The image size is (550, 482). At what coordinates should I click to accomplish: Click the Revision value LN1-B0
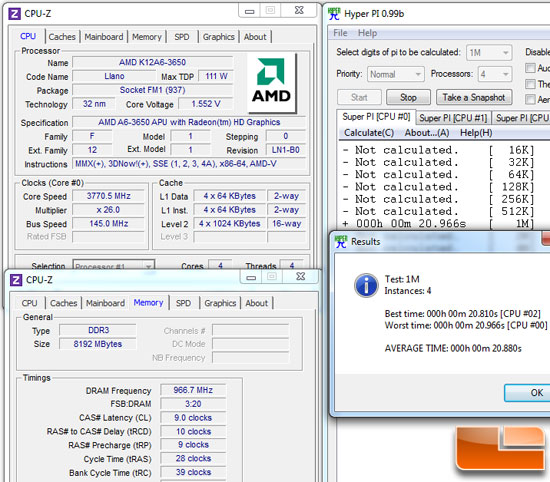tap(286, 150)
